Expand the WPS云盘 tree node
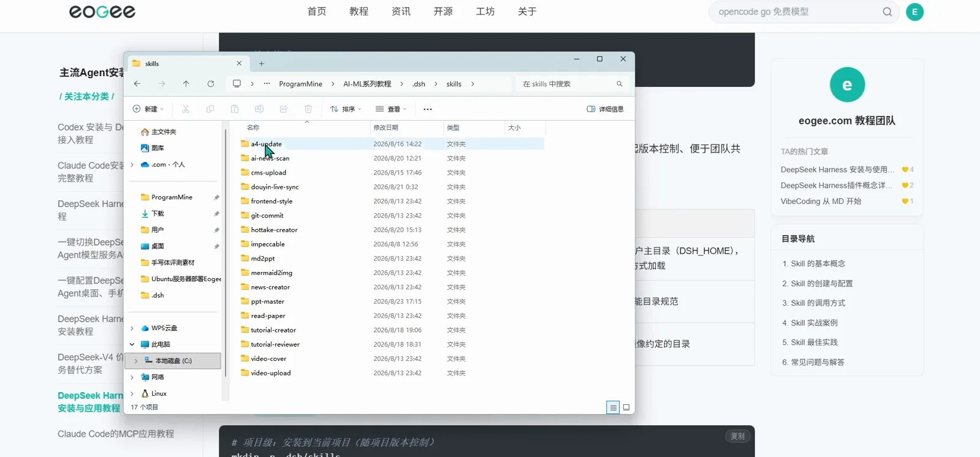 coord(132,328)
